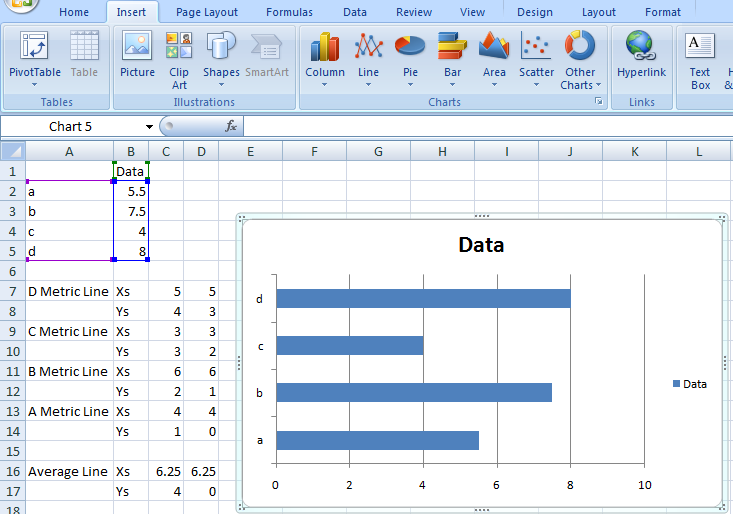The width and height of the screenshot is (733, 514).
Task: Choose the Column chart type
Action: click(x=325, y=58)
